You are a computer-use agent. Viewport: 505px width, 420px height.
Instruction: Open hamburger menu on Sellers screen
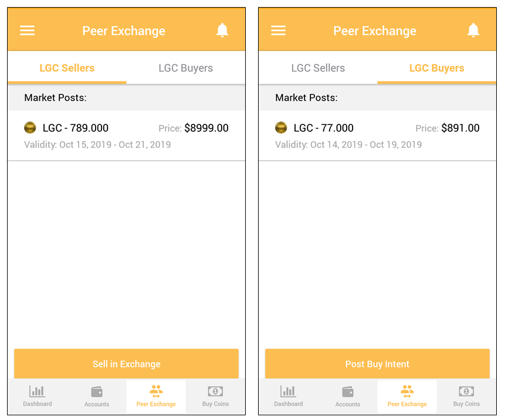(x=28, y=31)
